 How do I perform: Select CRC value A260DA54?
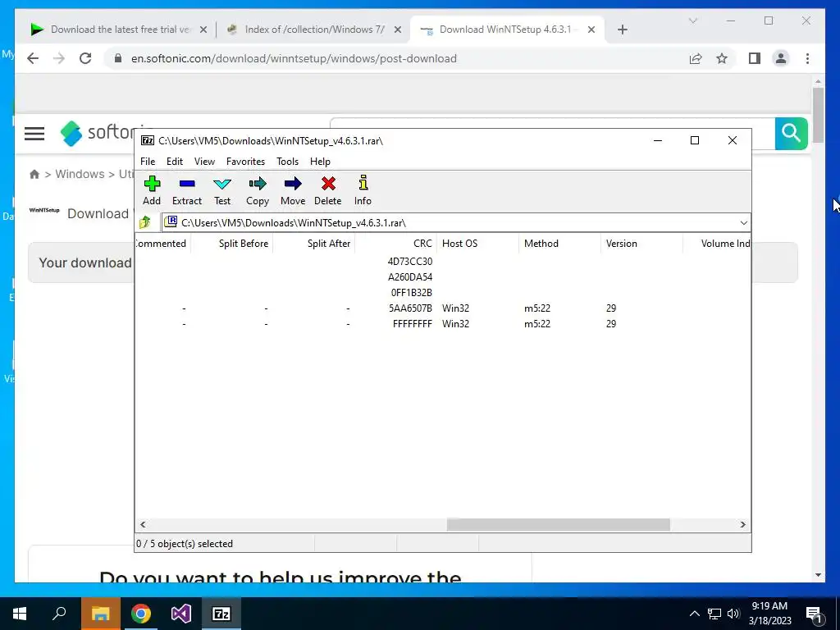[x=410, y=277]
